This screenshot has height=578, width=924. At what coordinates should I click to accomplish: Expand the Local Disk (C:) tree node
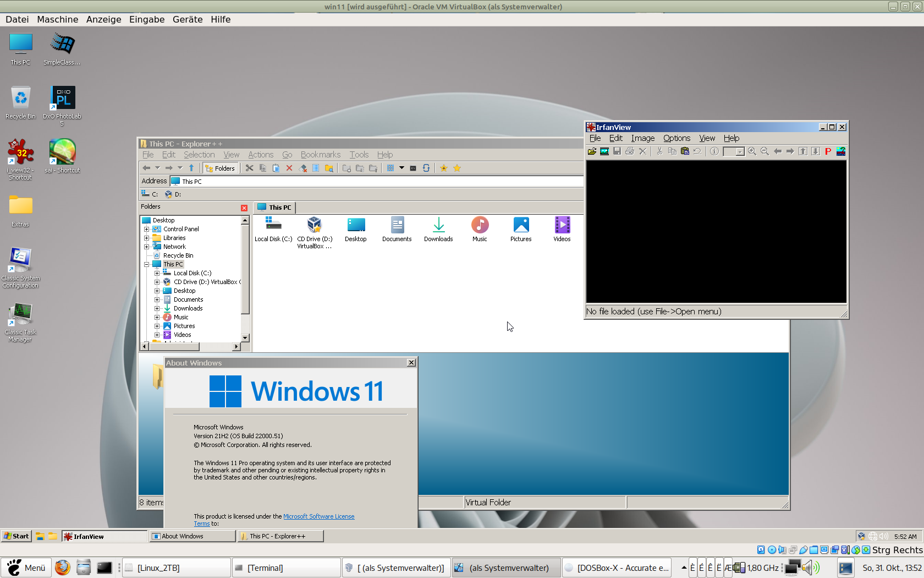coord(157,273)
